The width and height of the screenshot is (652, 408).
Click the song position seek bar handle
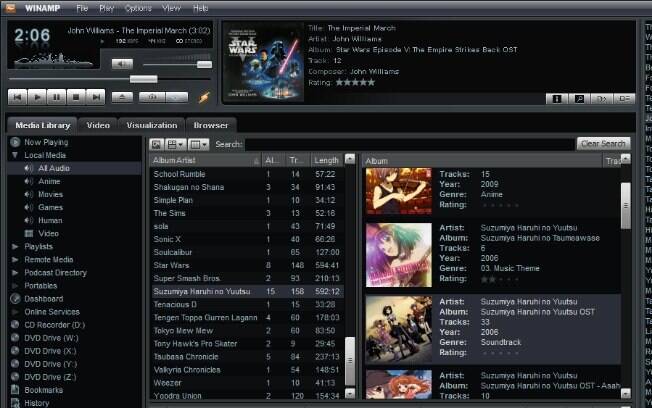point(143,79)
